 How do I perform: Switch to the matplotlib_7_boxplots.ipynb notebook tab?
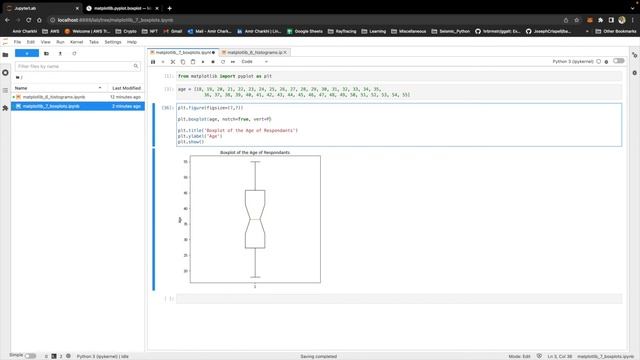182,52
